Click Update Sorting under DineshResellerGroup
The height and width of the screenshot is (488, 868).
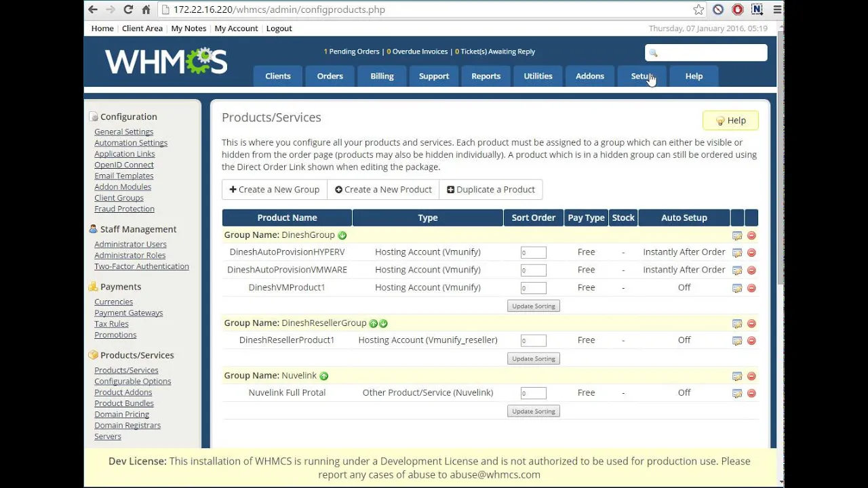(x=534, y=359)
